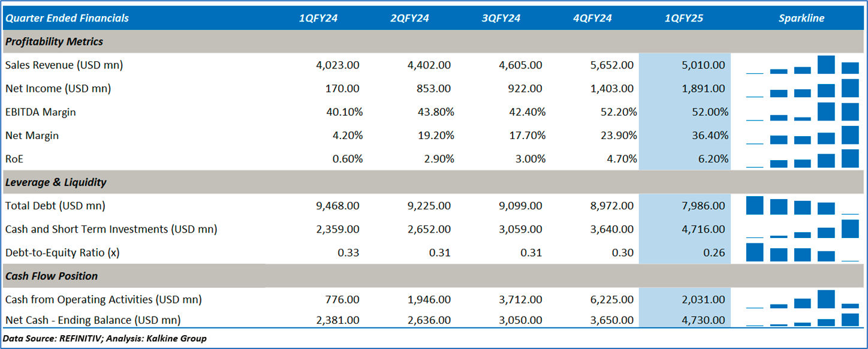Select the Net Income sparkline chart
This screenshot has height=349, width=868.
click(x=802, y=88)
